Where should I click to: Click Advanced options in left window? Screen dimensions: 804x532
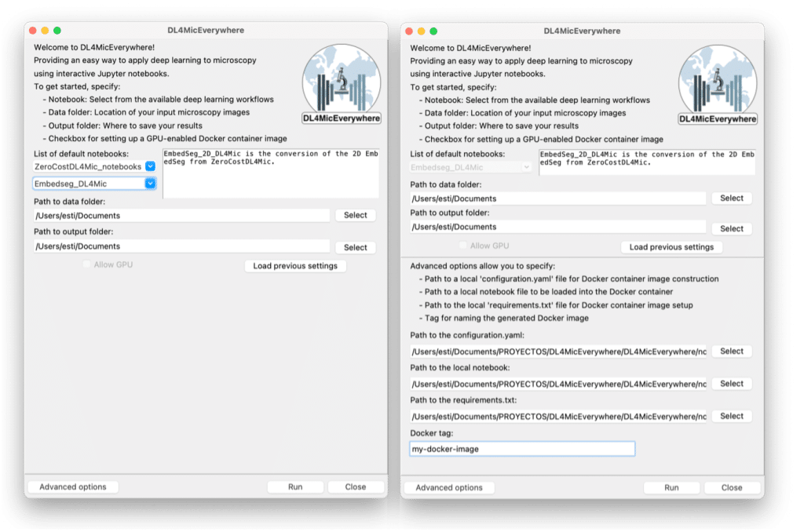tap(73, 486)
